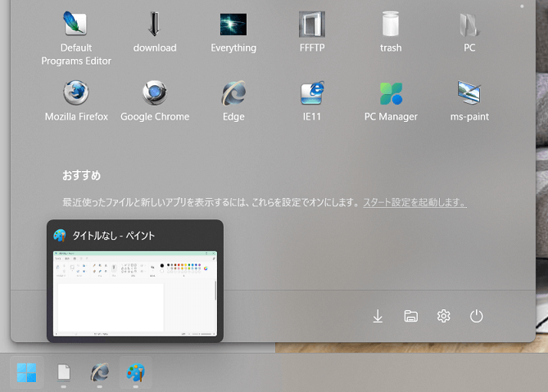Click the Windows Start button on taskbar
The image size is (548, 392).
tap(26, 372)
